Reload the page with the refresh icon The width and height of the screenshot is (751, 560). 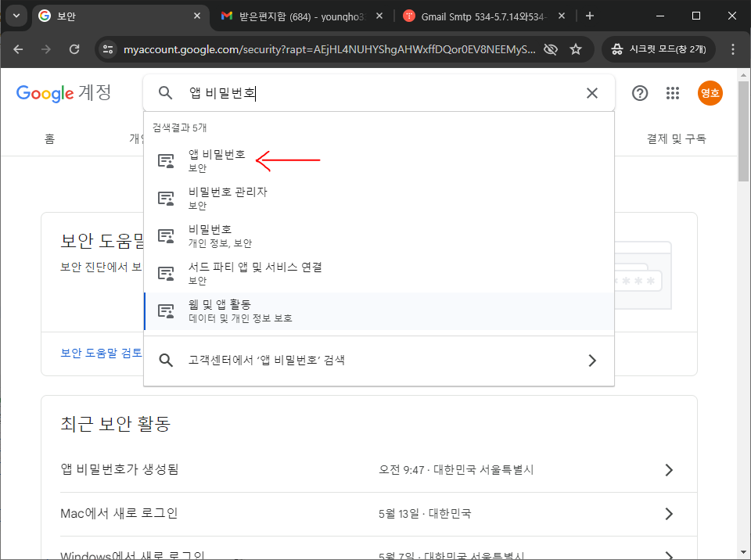[x=74, y=48]
